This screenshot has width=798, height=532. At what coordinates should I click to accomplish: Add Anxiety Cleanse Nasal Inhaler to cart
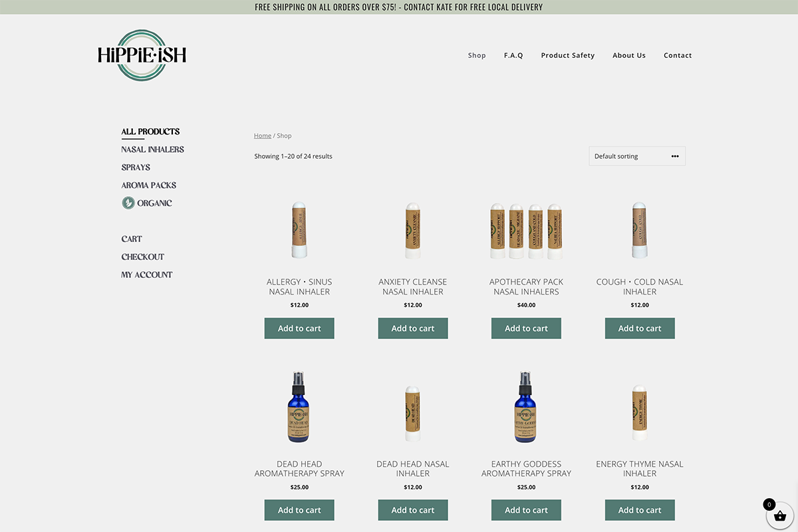point(413,328)
